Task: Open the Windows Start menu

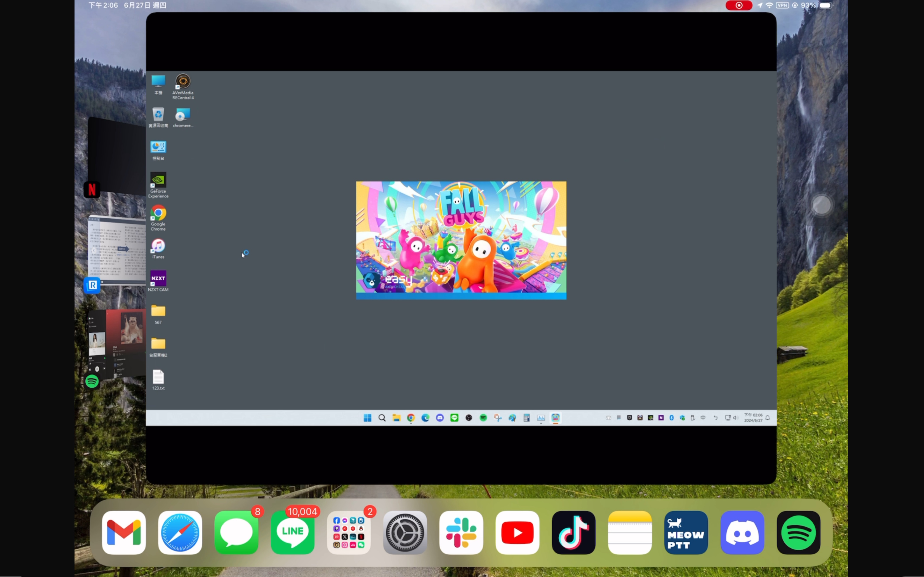Action: tap(367, 418)
